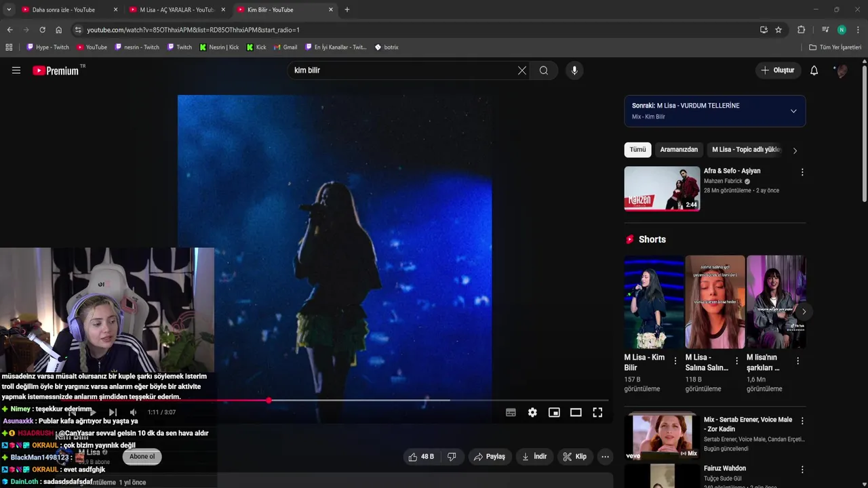Image resolution: width=868 pixels, height=488 pixels.
Task: Select M Lisa - Topic adlı yükleyen chip
Action: tap(747, 150)
